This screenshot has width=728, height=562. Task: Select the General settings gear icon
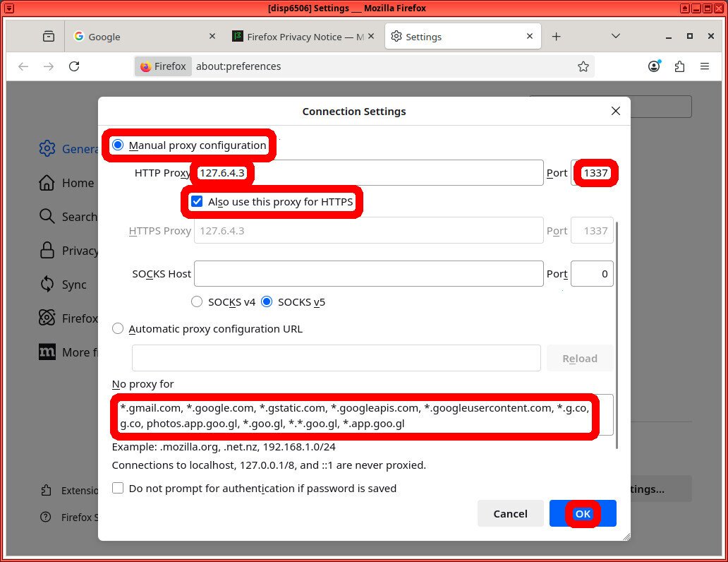click(x=47, y=149)
